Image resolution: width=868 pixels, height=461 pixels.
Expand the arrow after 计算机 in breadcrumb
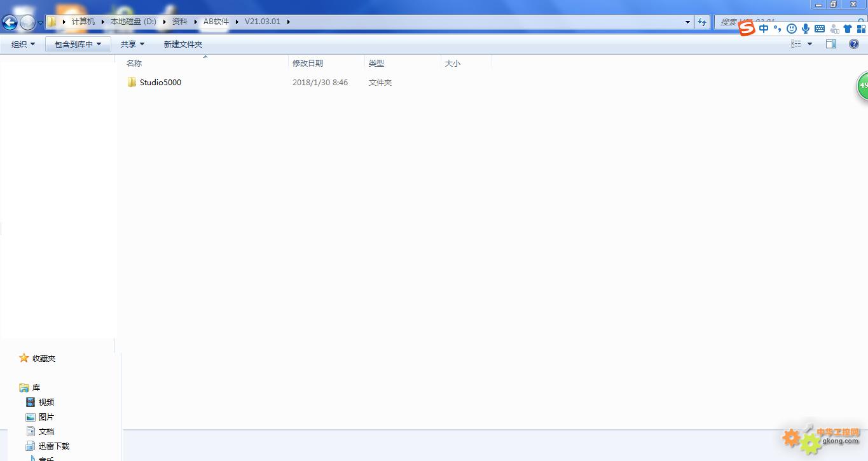(102, 22)
